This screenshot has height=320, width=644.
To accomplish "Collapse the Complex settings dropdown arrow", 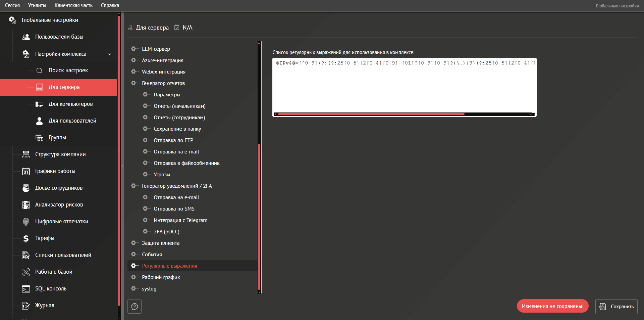I will (x=109, y=54).
